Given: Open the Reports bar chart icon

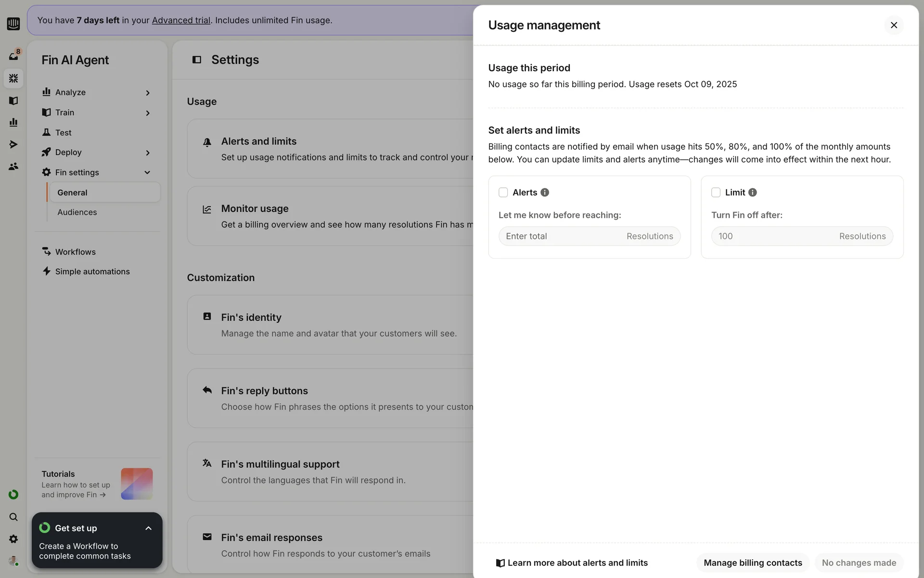Looking at the screenshot, I should tap(13, 122).
